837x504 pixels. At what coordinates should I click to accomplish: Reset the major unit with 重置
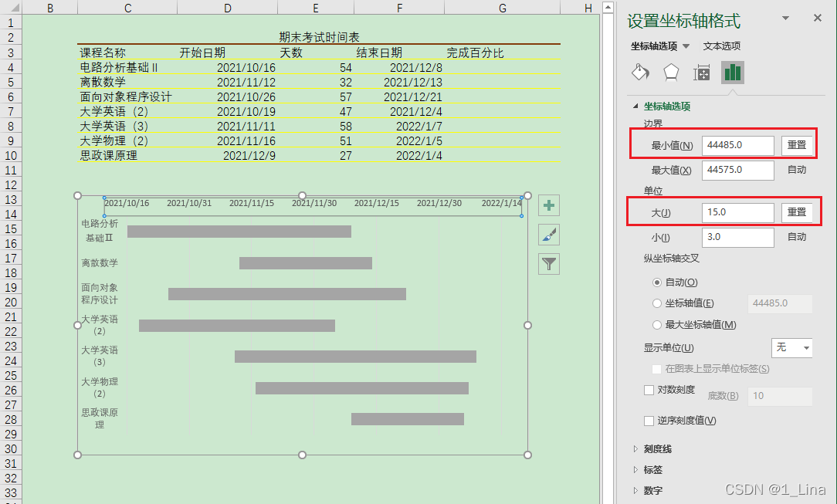tap(797, 212)
